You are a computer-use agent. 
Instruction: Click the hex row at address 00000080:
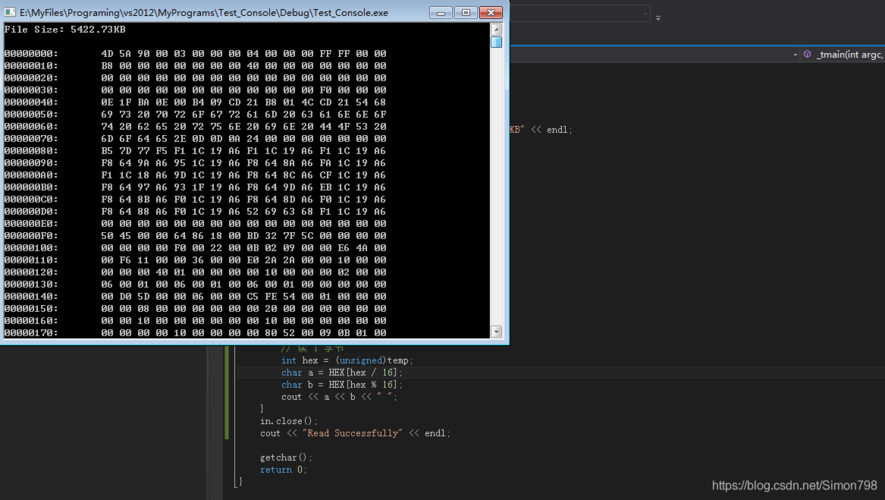click(x=195, y=151)
